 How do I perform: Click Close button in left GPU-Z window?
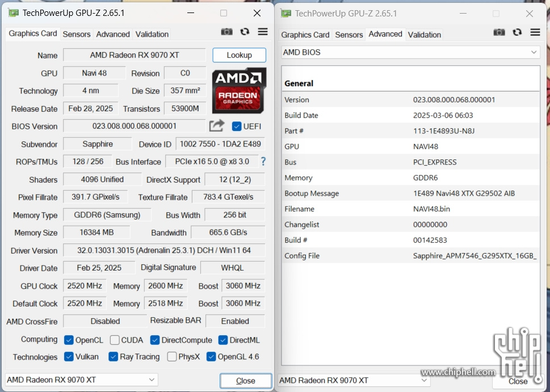tap(246, 381)
